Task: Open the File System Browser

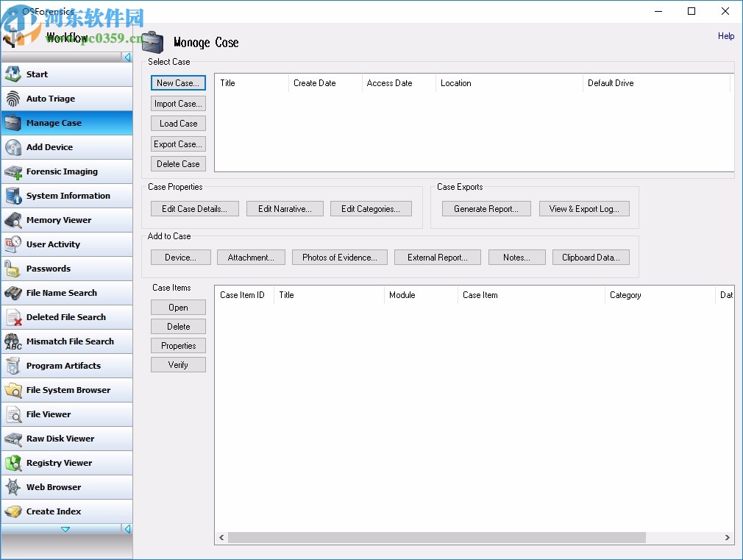Action: pyautogui.click(x=66, y=390)
